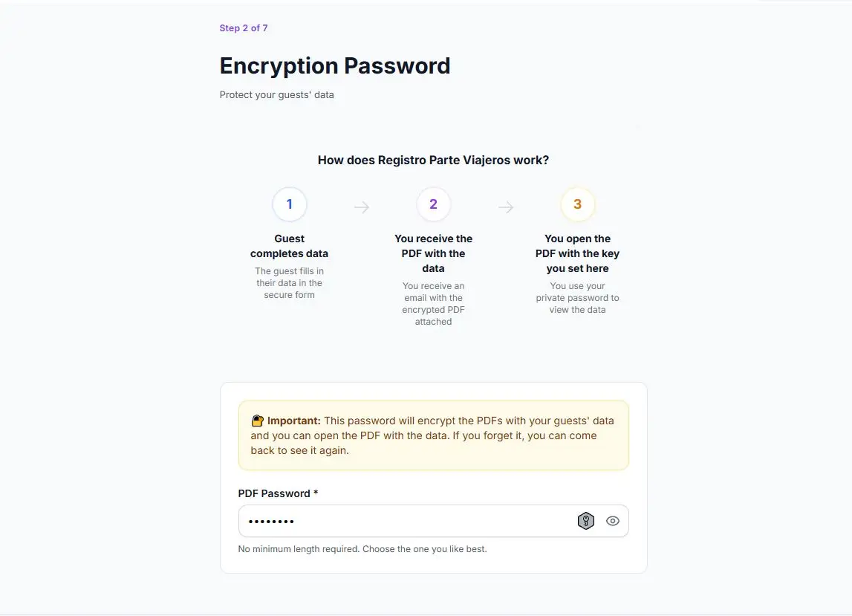Screen dimensions: 852x616
Task: Click the orange step 3 circle icon
Action: point(577,204)
